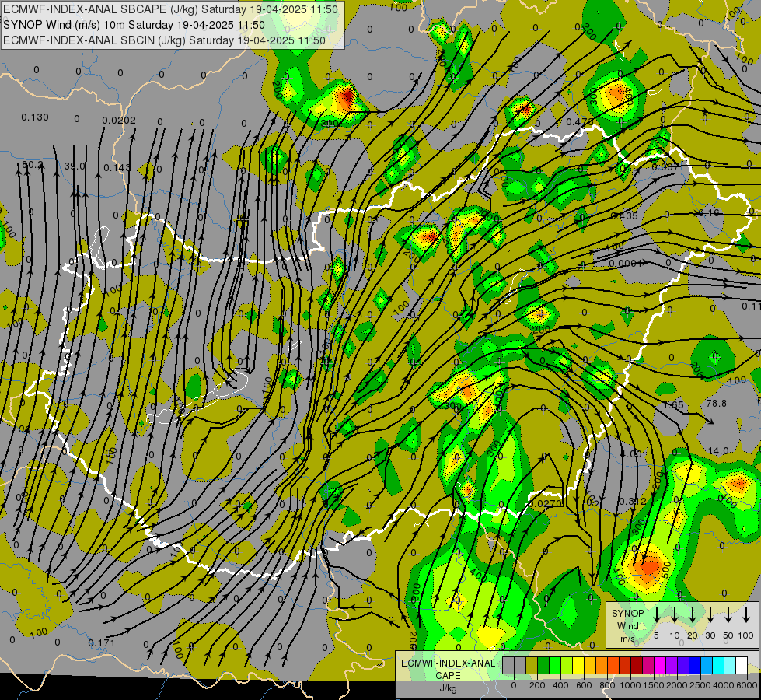
Task: Click the 'SYNOP Wind m/s' legend label
Action: [x=627, y=626]
